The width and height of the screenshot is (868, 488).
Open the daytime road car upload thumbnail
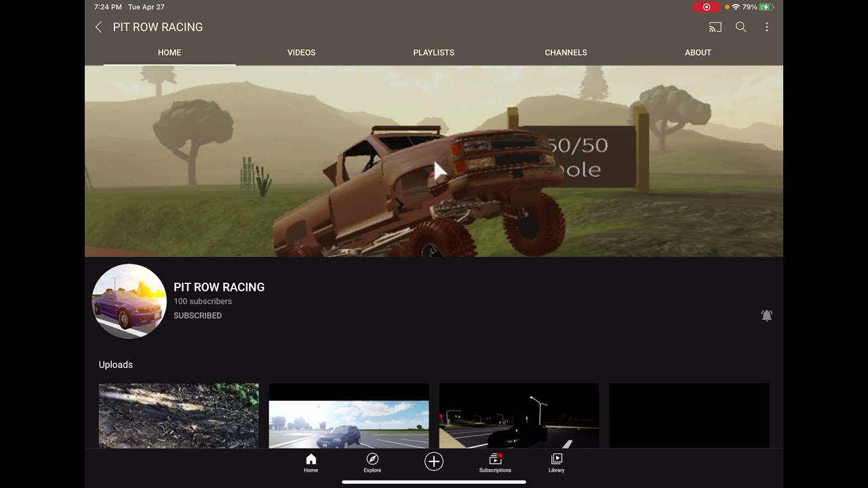click(x=349, y=415)
